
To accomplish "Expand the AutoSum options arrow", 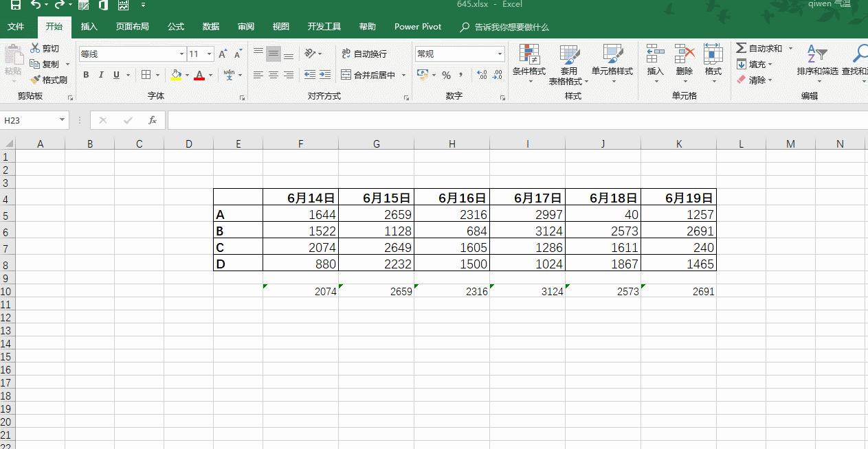I will pyautogui.click(x=790, y=49).
